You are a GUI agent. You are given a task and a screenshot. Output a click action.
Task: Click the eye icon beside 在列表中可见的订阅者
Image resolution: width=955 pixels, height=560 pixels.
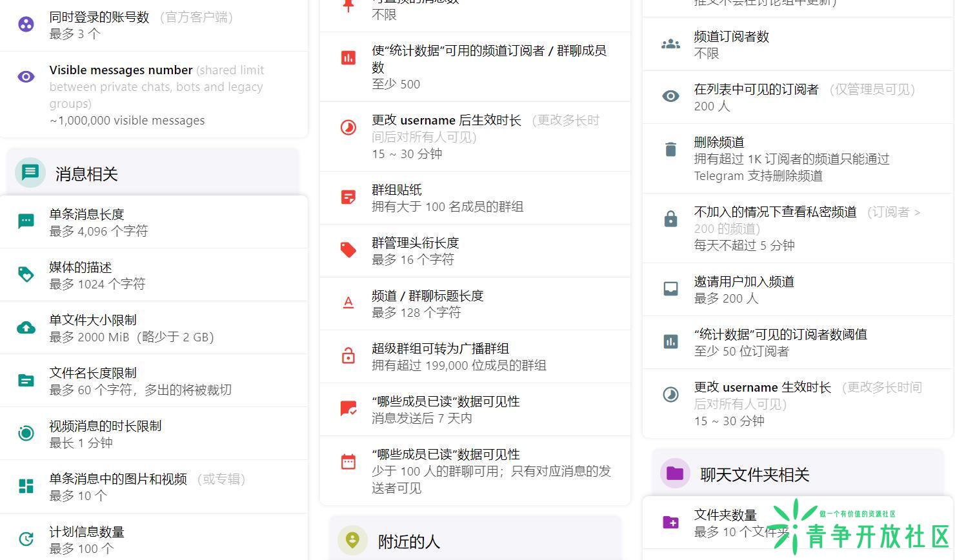671,96
